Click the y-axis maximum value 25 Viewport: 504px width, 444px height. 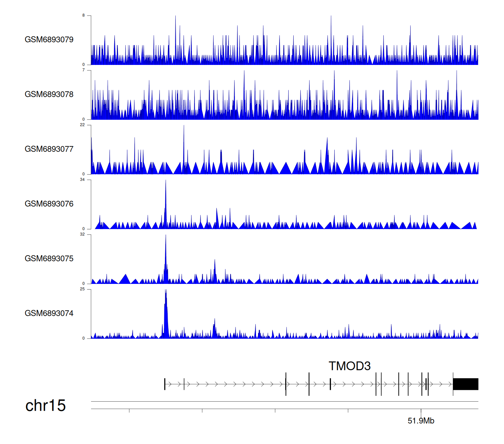point(82,289)
